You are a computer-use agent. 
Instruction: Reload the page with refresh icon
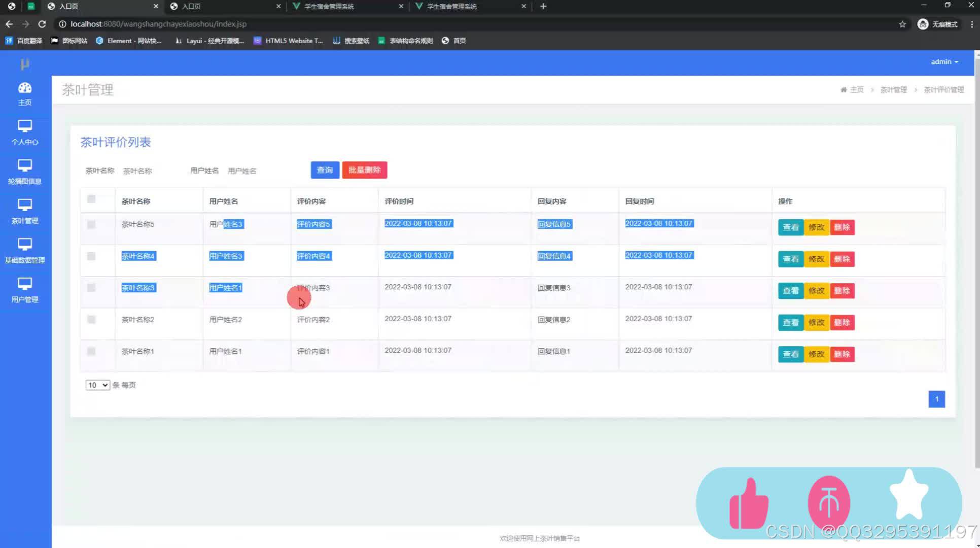pyautogui.click(x=42, y=24)
